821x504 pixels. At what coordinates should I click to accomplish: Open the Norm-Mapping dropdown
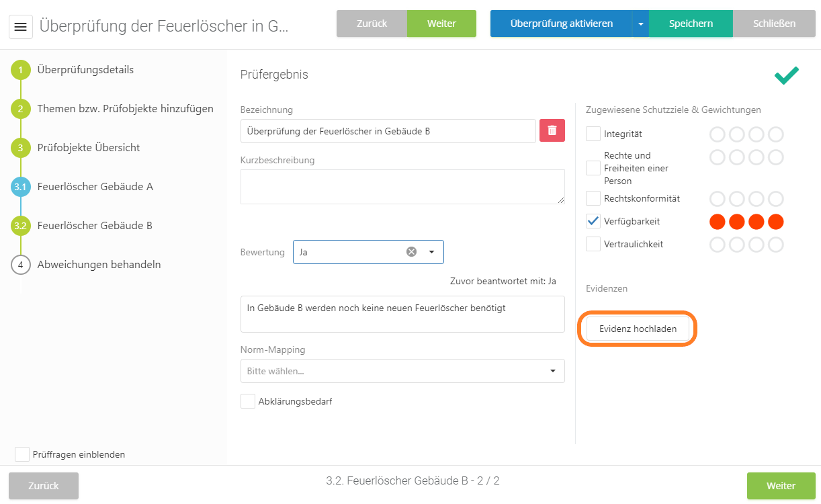pos(402,371)
